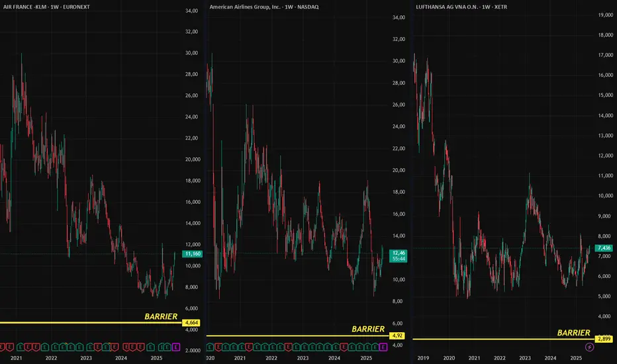
Task: Click the 2023 label on Lufthansa time axis
Action: click(x=524, y=357)
